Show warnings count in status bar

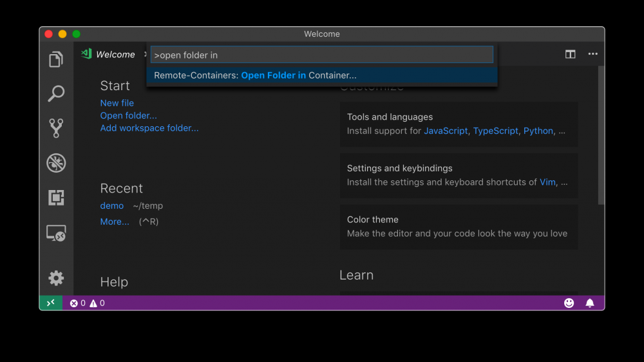[x=97, y=303]
